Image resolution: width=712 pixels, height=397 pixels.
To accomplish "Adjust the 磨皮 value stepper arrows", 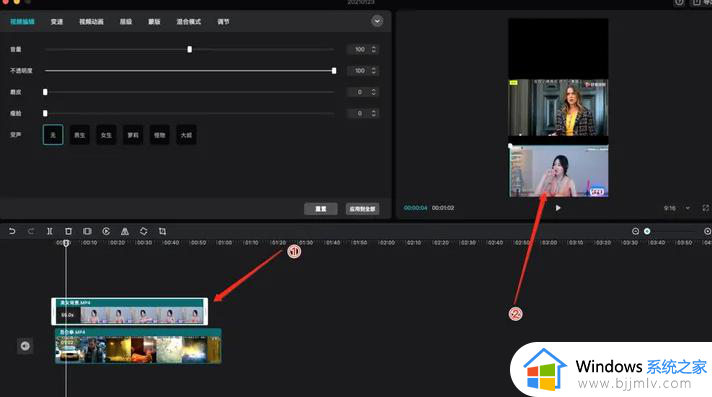I will coord(374,92).
